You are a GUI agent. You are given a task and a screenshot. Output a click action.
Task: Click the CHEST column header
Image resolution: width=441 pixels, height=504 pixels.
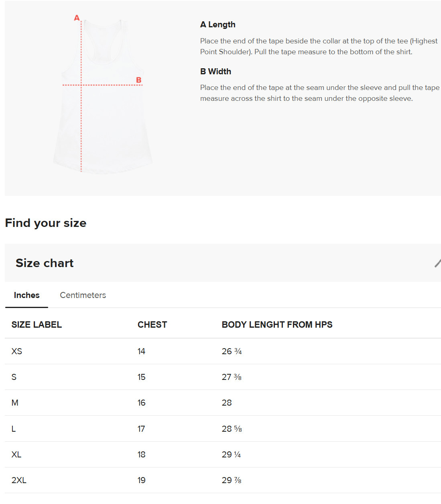coord(152,324)
